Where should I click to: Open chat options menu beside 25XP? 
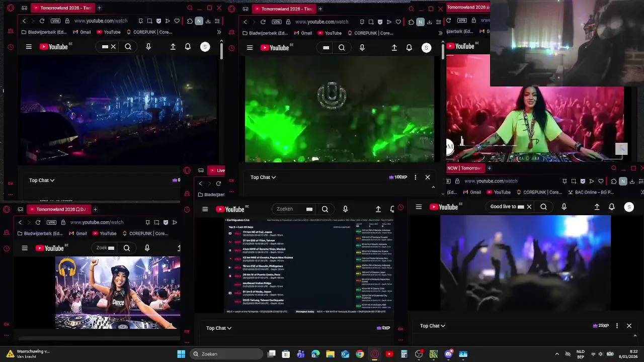617,326
